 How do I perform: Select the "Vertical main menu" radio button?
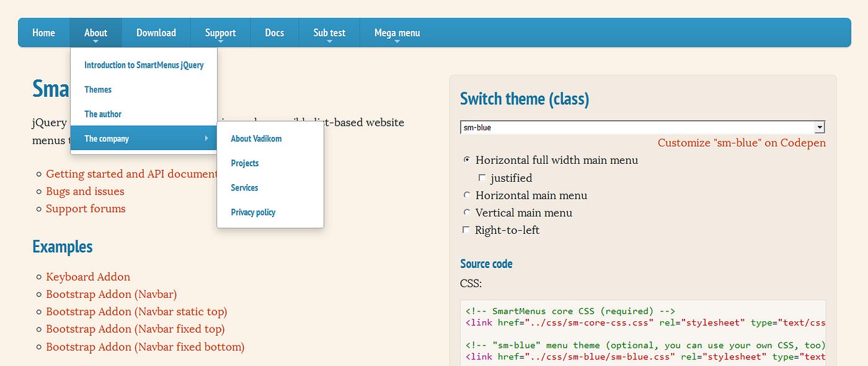coord(466,212)
